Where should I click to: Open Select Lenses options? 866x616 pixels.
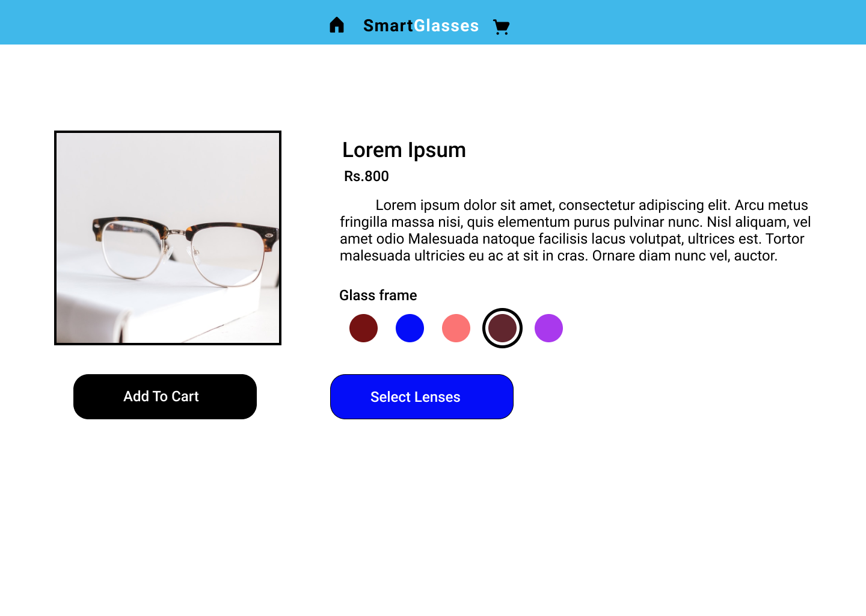click(422, 397)
